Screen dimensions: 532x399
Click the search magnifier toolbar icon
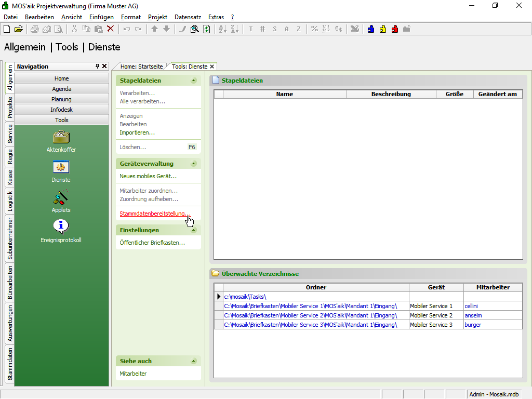coord(195,29)
